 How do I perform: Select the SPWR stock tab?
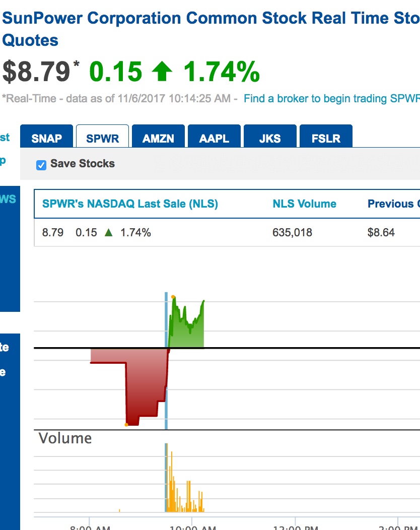102,138
